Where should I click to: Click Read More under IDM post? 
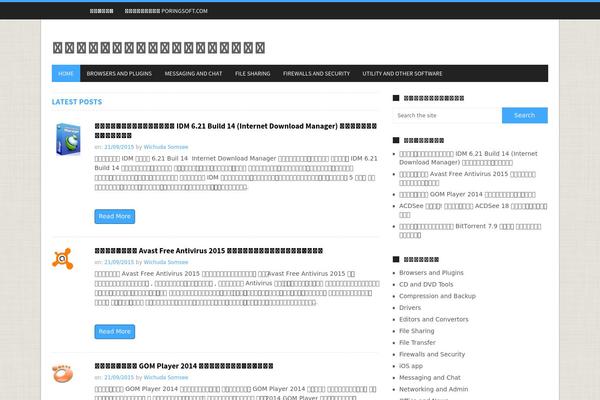tap(115, 216)
